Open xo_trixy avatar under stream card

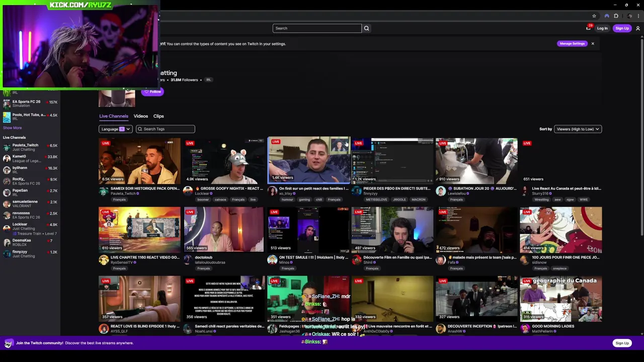pyautogui.click(x=272, y=191)
